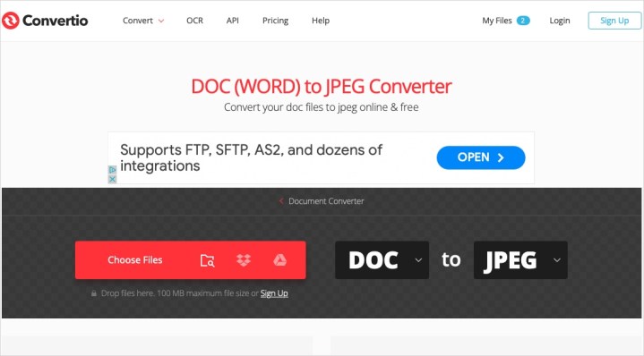Click the ad text about FTP, SFTP, AS2
Viewport: 644px width, 356px height.
pyautogui.click(x=251, y=158)
